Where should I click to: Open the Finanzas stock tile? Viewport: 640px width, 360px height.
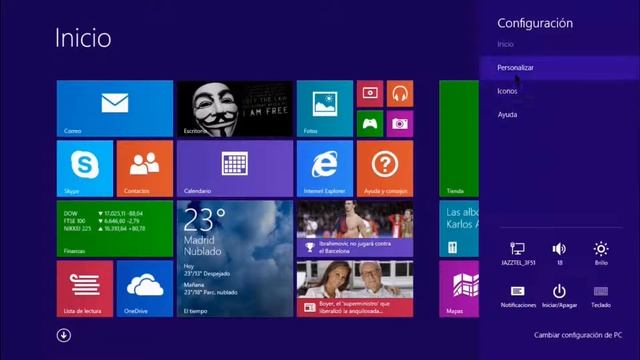[x=115, y=229]
